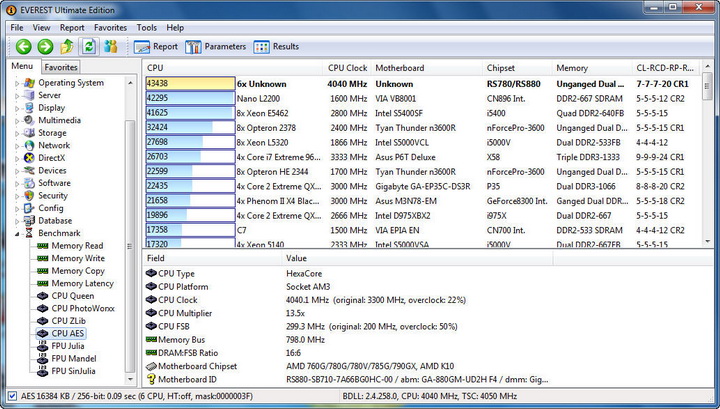Open the Report menu

click(x=72, y=28)
